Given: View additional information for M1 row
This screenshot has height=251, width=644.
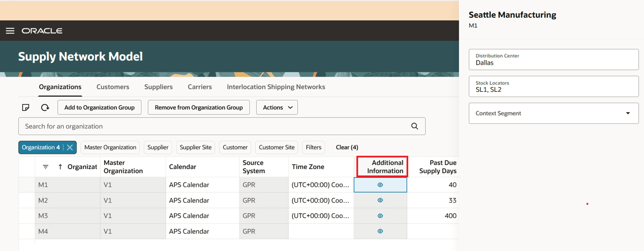Looking at the screenshot, I should (380, 185).
